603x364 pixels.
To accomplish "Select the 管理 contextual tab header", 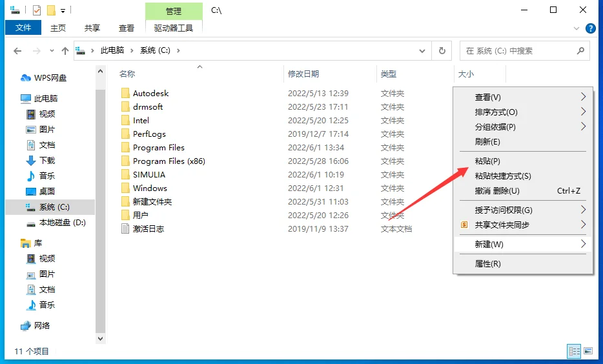I will click(x=174, y=11).
